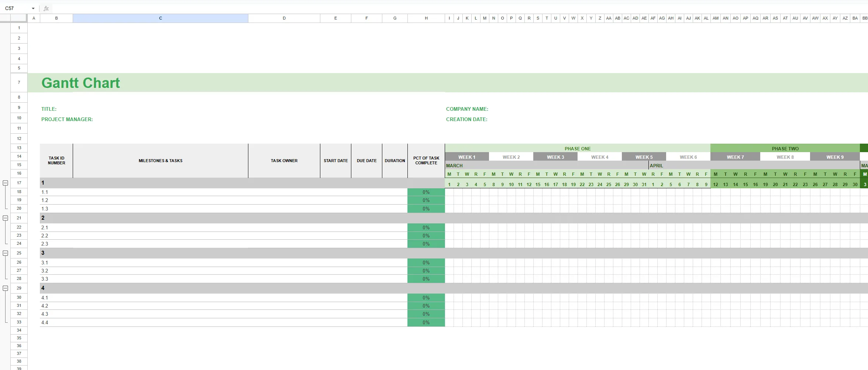This screenshot has height=370, width=868.
Task: Select task ID cell 1.2
Action: click(56, 200)
